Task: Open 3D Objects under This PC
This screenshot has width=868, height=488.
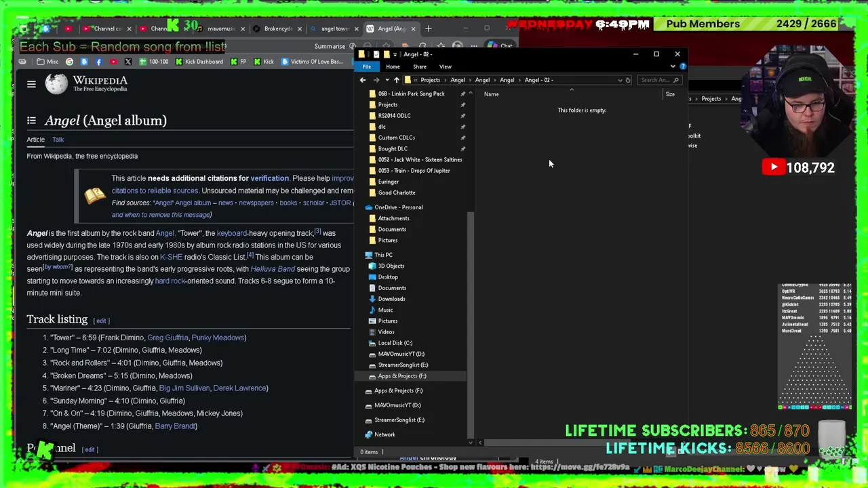Action: pyautogui.click(x=391, y=266)
